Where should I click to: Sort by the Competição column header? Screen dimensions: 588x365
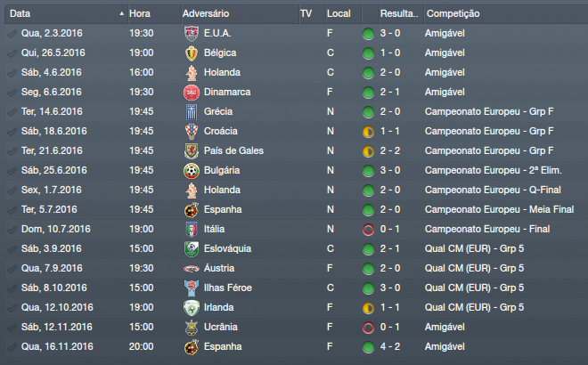click(x=453, y=14)
